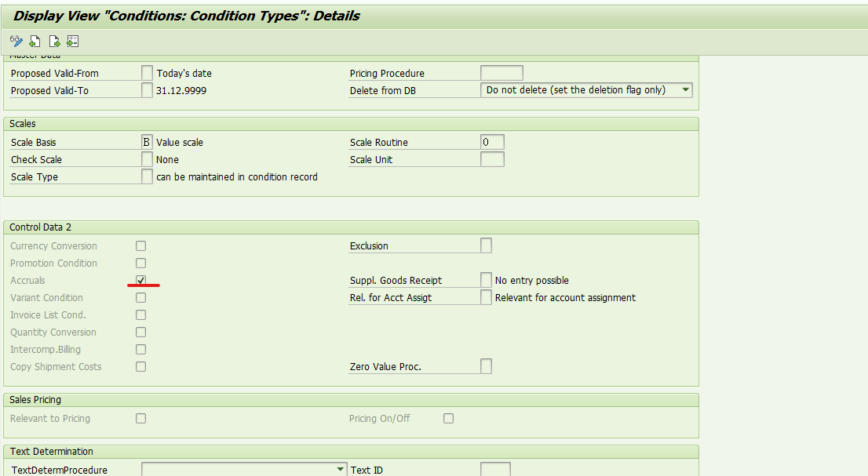Viewport: 868px width, 476px height.
Task: Click the 'Today's date' text
Action: pyautogui.click(x=184, y=73)
